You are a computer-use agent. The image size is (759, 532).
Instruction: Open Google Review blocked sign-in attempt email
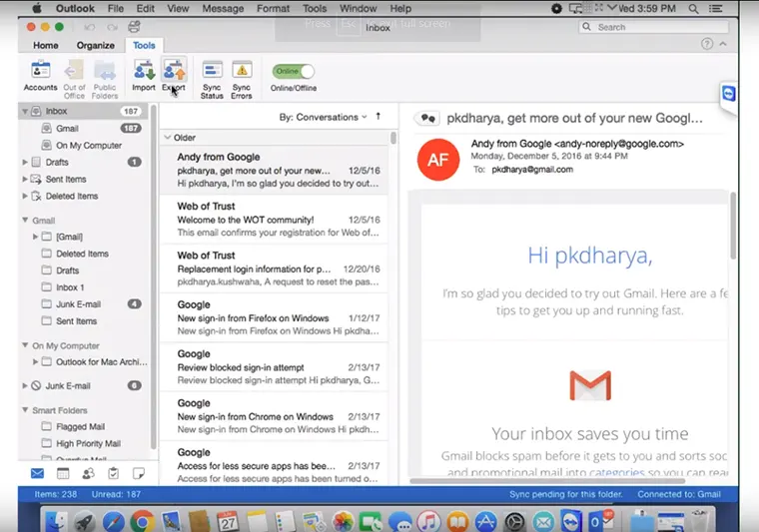point(274,367)
